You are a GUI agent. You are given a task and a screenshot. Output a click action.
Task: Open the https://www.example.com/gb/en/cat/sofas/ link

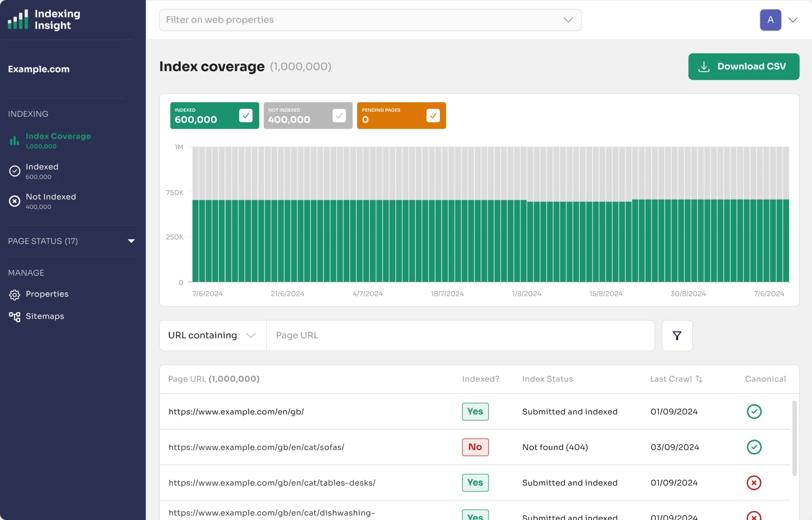pos(256,447)
